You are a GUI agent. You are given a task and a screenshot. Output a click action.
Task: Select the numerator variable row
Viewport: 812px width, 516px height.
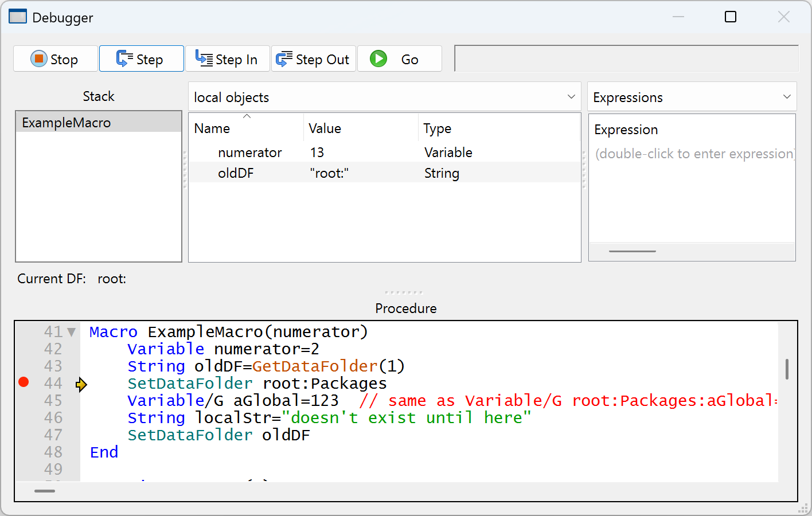point(250,153)
